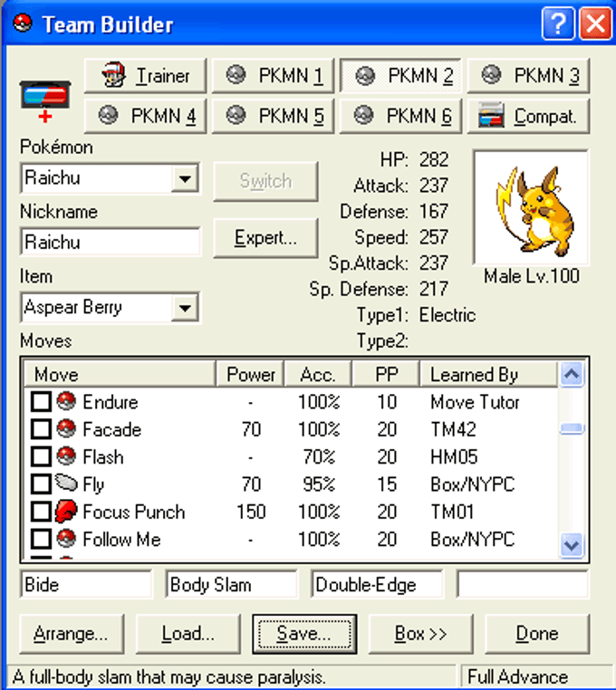
Task: Click the HM05 learned-by cell
Action: pyautogui.click(x=454, y=456)
